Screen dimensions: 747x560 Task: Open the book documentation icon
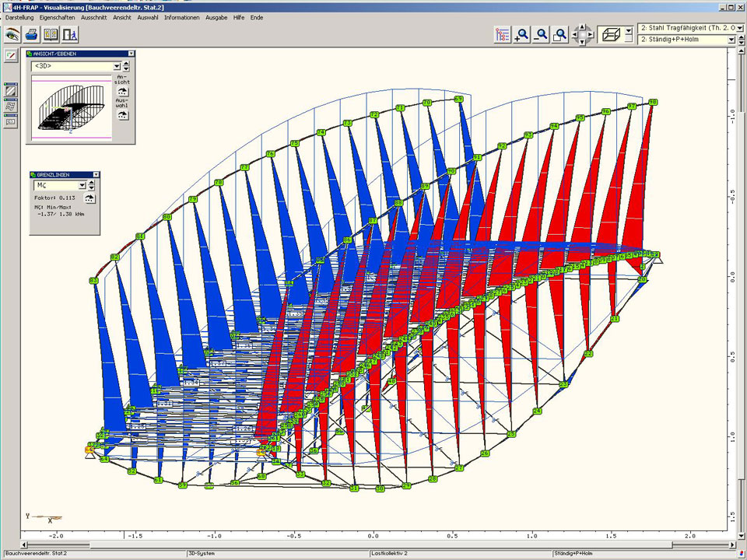(51, 34)
